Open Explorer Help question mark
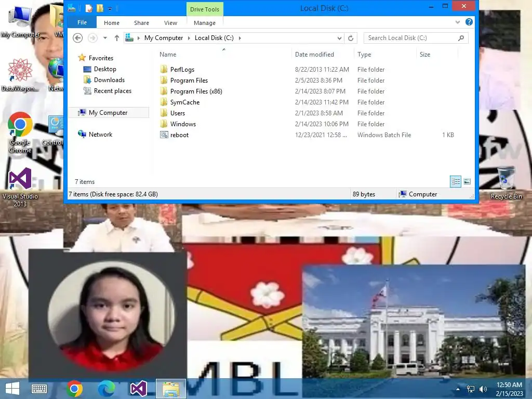This screenshot has width=532, height=399. pyautogui.click(x=469, y=22)
